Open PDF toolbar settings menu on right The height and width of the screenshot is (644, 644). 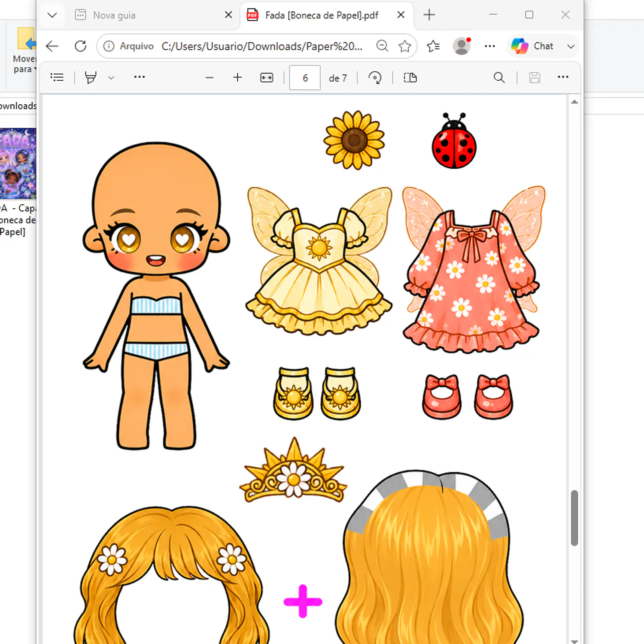coord(563,77)
